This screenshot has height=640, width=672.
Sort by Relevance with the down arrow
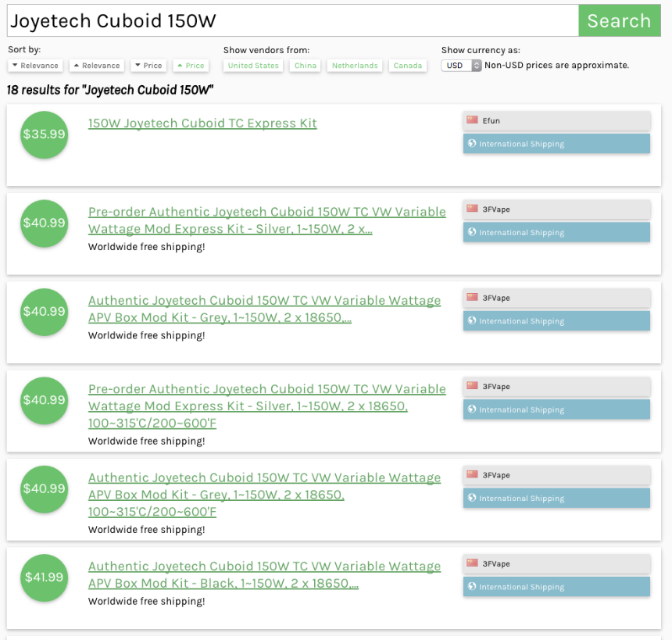click(x=35, y=66)
